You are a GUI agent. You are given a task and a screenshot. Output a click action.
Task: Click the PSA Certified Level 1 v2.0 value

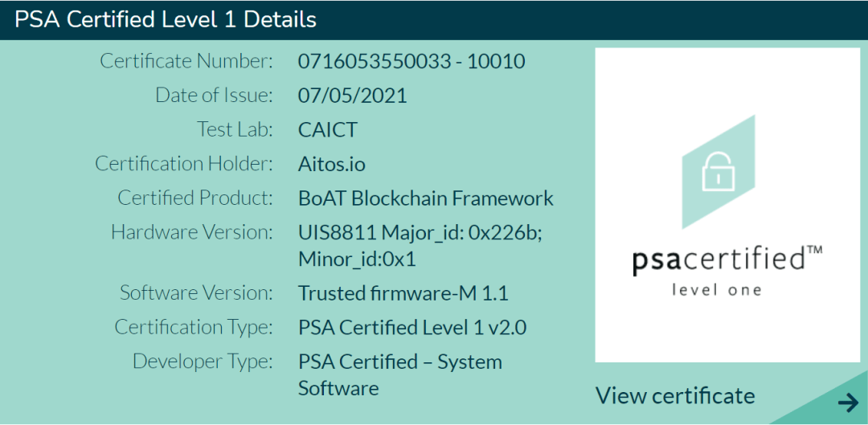pyautogui.click(x=412, y=328)
